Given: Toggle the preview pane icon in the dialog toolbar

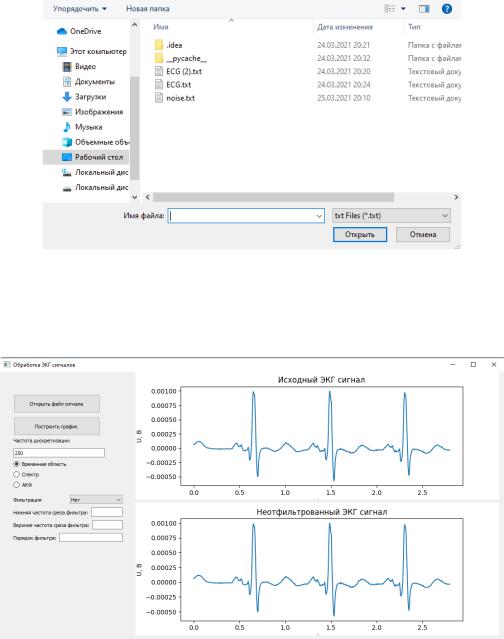Looking at the screenshot, I should (424, 9).
